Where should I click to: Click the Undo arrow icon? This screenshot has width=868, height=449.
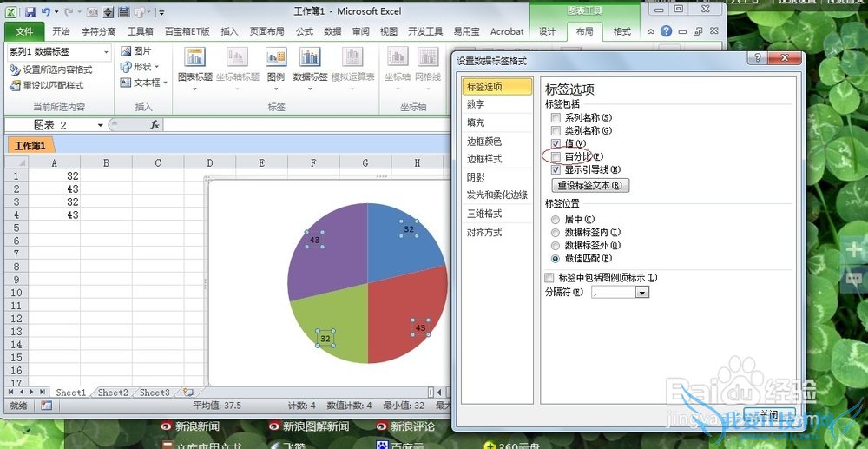click(46, 12)
